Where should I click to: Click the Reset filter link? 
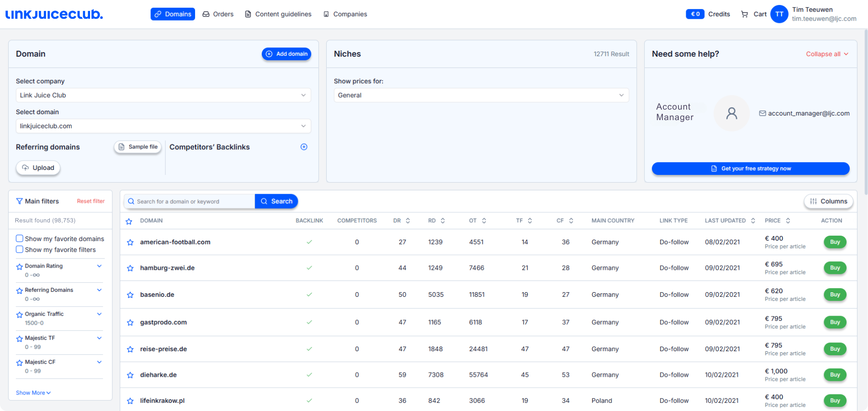point(90,201)
